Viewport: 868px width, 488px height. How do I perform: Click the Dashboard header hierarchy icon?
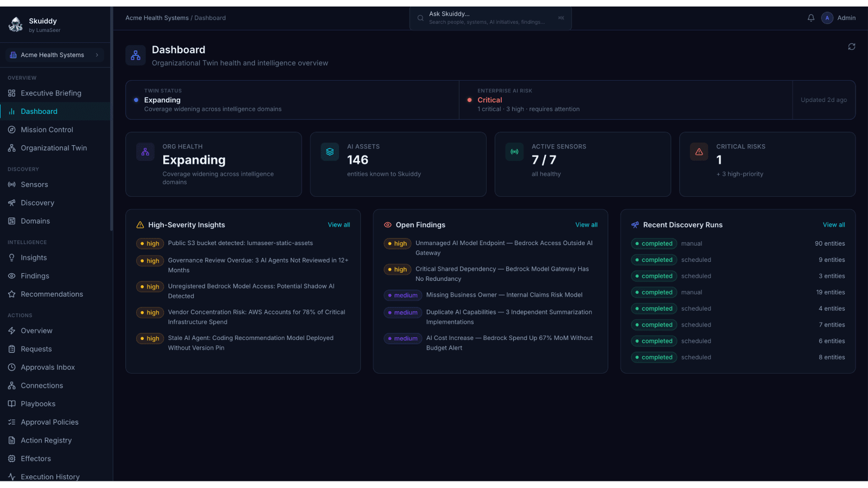[x=136, y=55]
